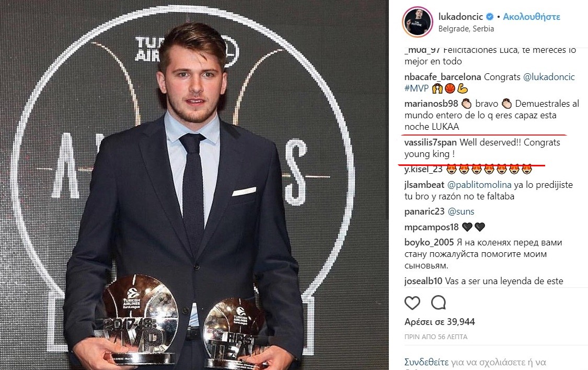Open the @suns mention
The image size is (588, 370).
(461, 211)
